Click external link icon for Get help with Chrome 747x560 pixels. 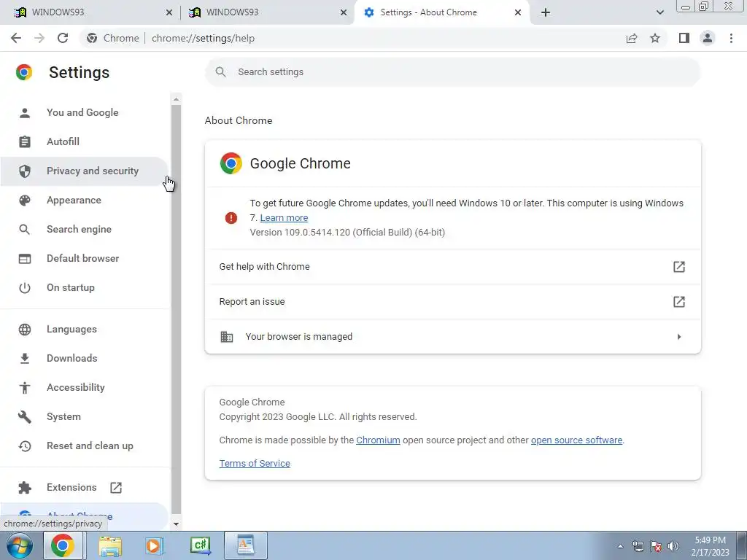point(679,267)
